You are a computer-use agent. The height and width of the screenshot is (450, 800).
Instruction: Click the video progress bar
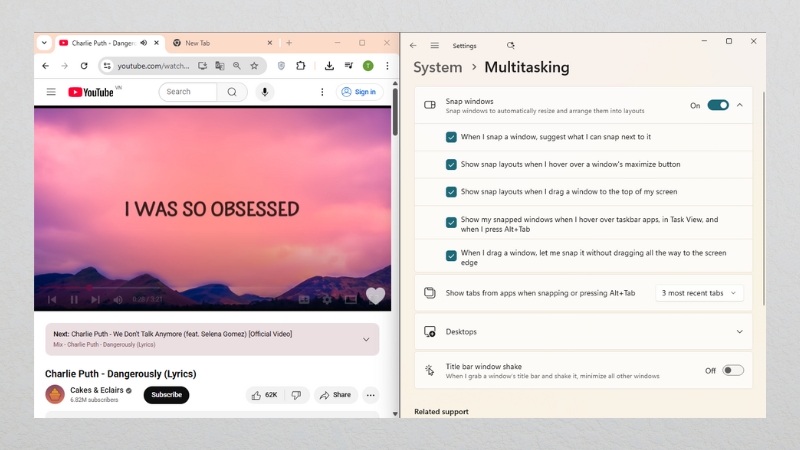(212, 288)
